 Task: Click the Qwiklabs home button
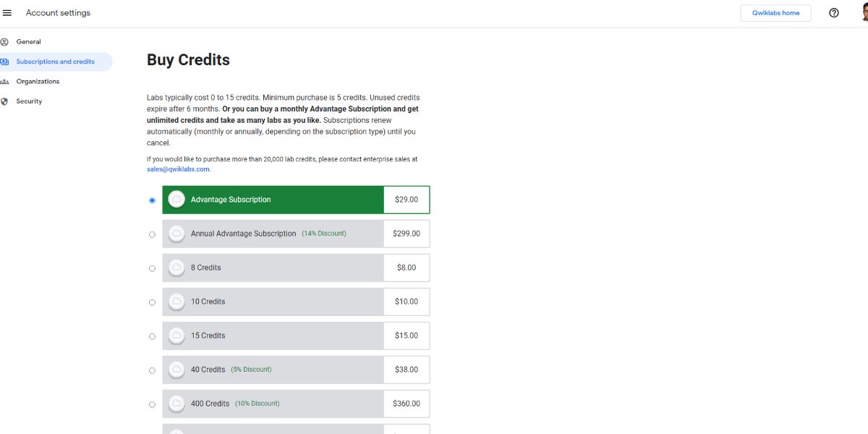775,13
